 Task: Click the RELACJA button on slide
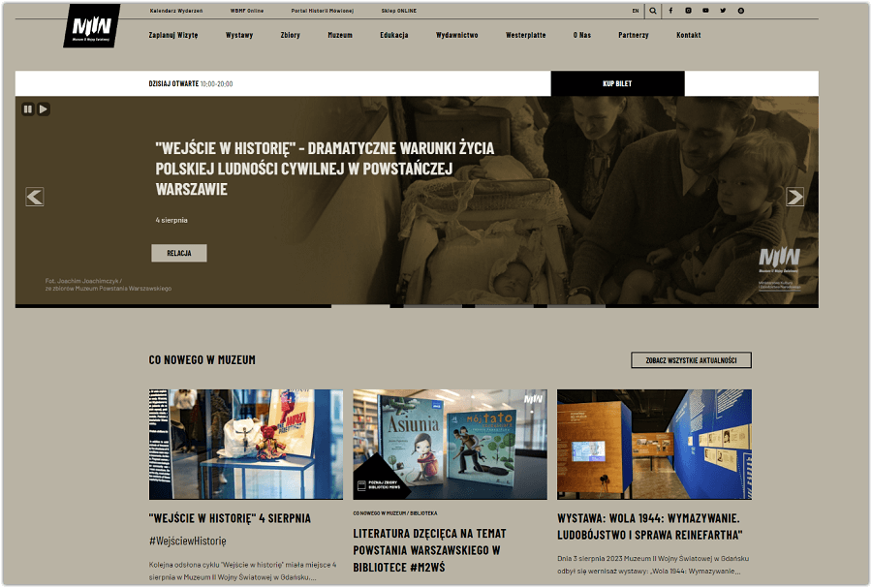click(179, 253)
